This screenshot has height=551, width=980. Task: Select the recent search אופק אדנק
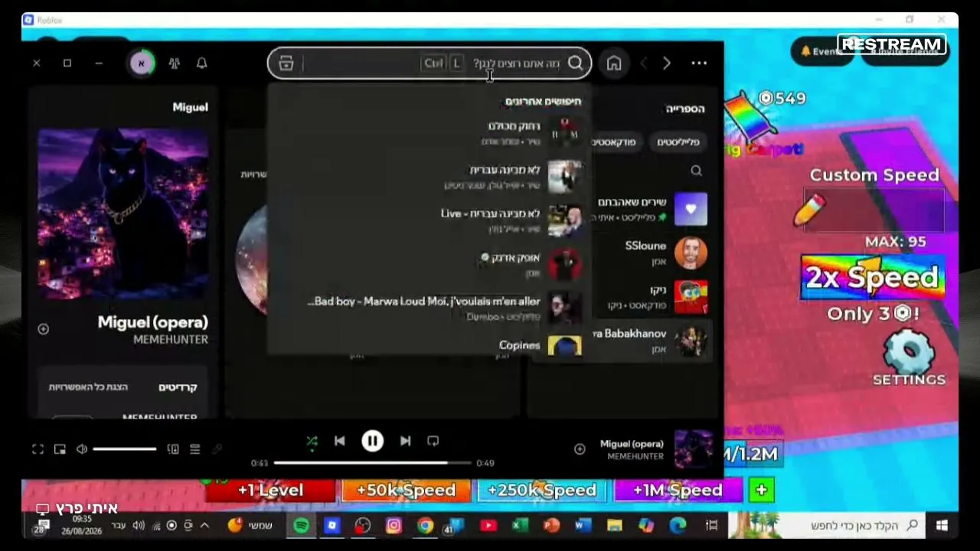(x=429, y=264)
